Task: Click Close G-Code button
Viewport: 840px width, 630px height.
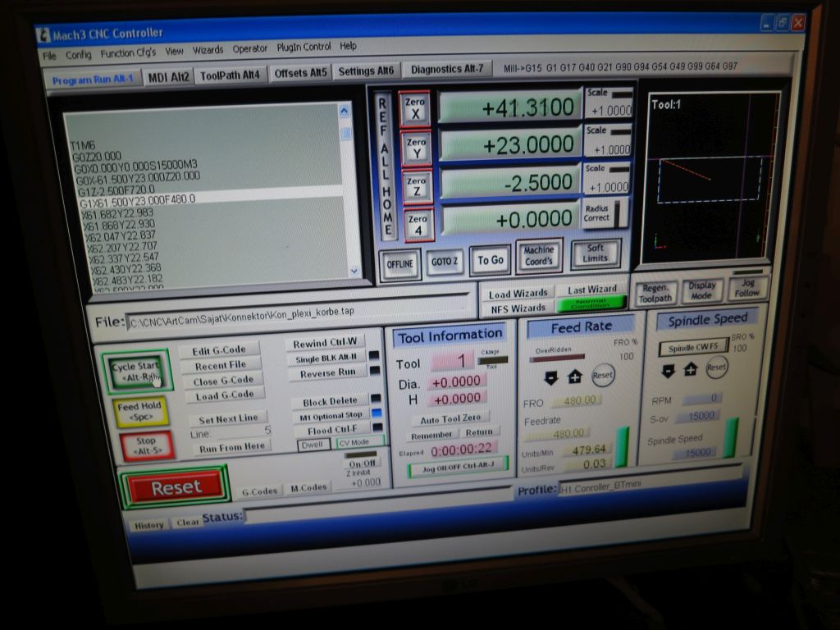Action: click(x=223, y=381)
